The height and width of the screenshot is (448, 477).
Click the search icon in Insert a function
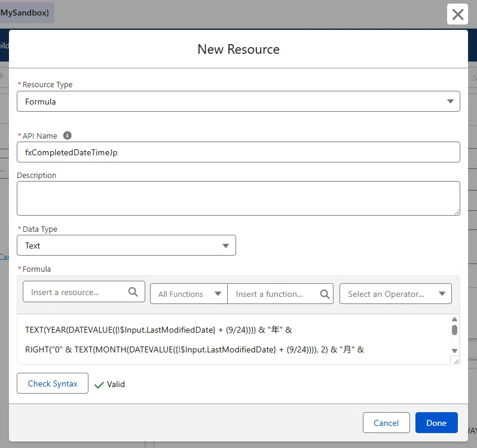tap(325, 294)
